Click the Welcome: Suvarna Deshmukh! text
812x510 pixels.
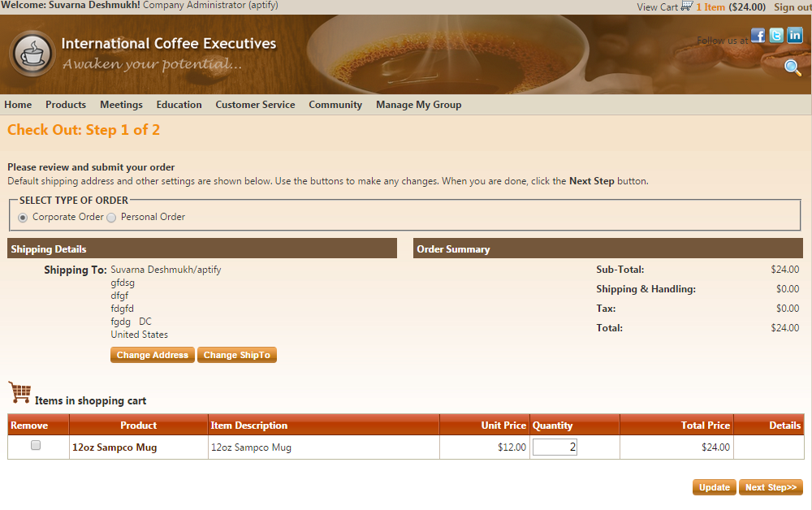71,5
